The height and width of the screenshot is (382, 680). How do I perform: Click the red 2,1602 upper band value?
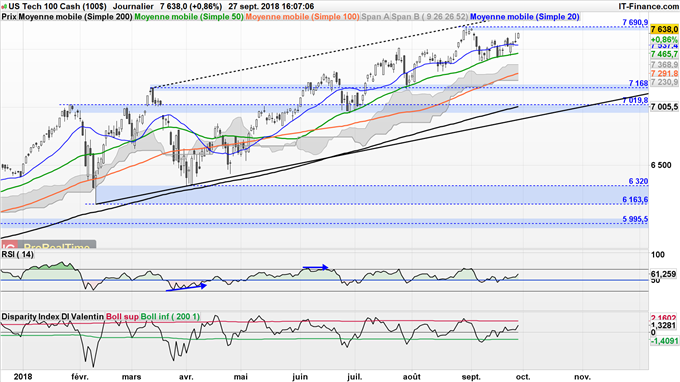[664, 318]
